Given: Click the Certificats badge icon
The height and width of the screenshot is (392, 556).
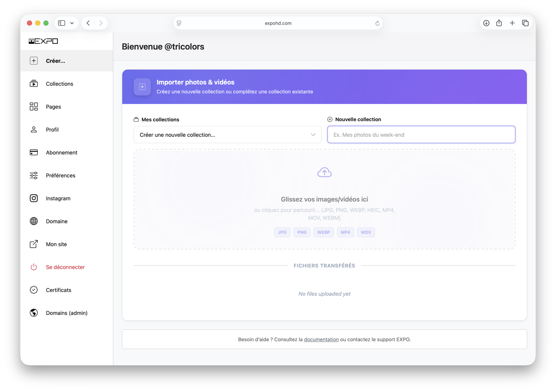Looking at the screenshot, I should [34, 290].
